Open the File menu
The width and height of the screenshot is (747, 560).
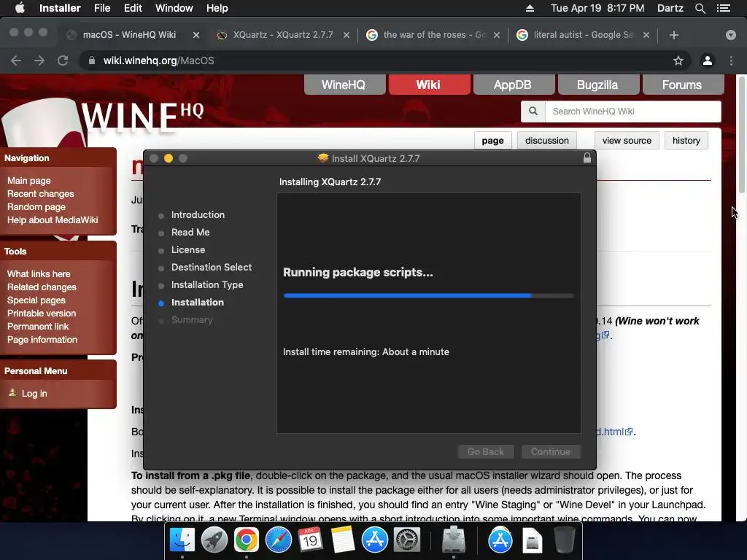click(102, 8)
